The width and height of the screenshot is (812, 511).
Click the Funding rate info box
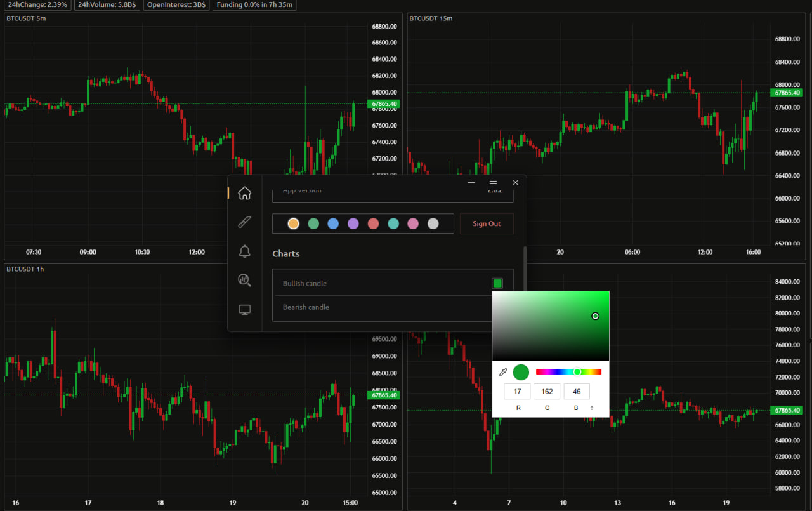tap(254, 4)
